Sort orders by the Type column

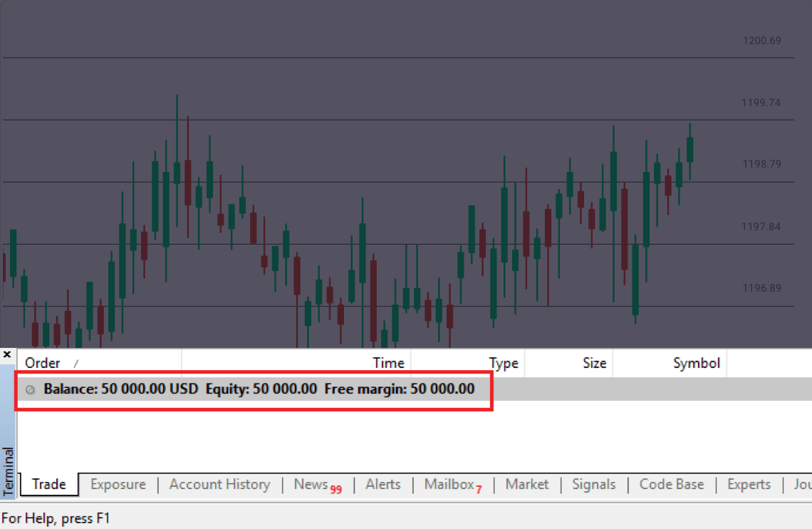(x=503, y=363)
